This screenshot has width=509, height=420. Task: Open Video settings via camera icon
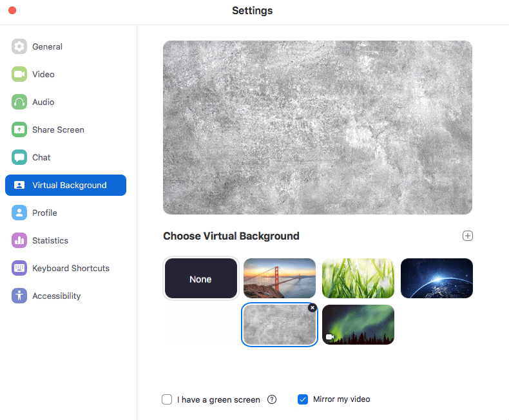(19, 74)
